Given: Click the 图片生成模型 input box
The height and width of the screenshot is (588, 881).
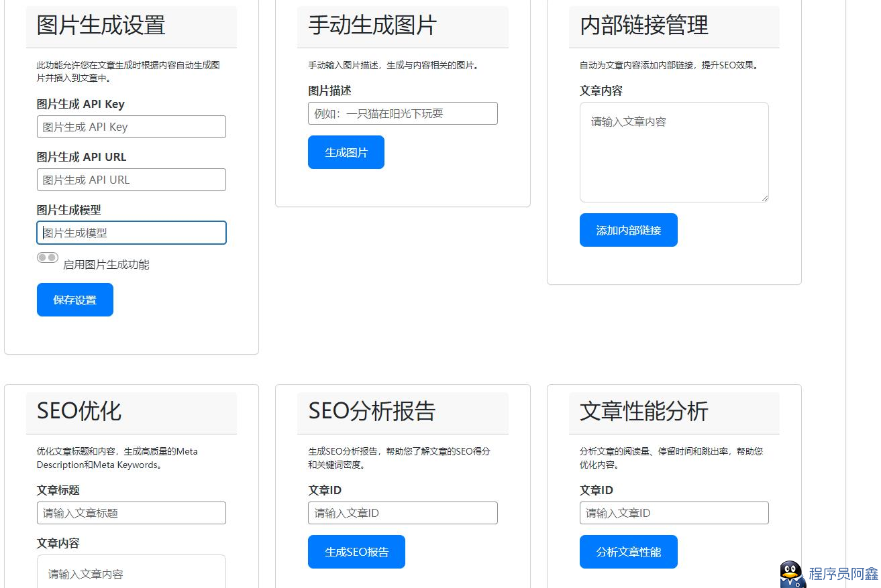Looking at the screenshot, I should click(132, 233).
